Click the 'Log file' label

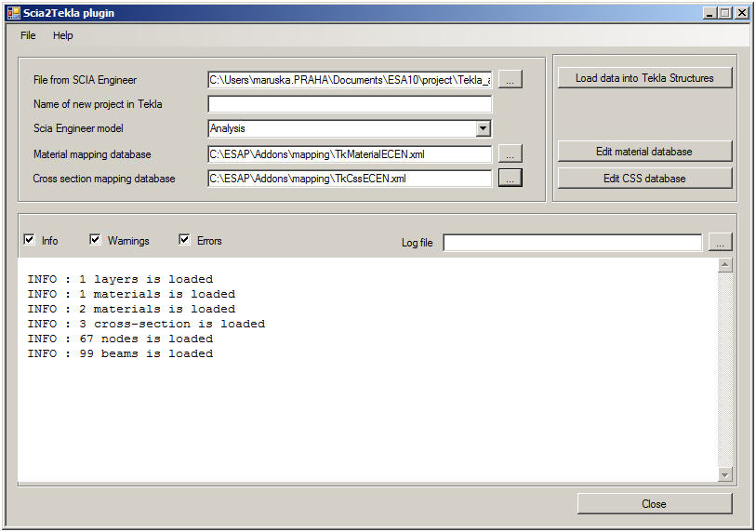(417, 243)
